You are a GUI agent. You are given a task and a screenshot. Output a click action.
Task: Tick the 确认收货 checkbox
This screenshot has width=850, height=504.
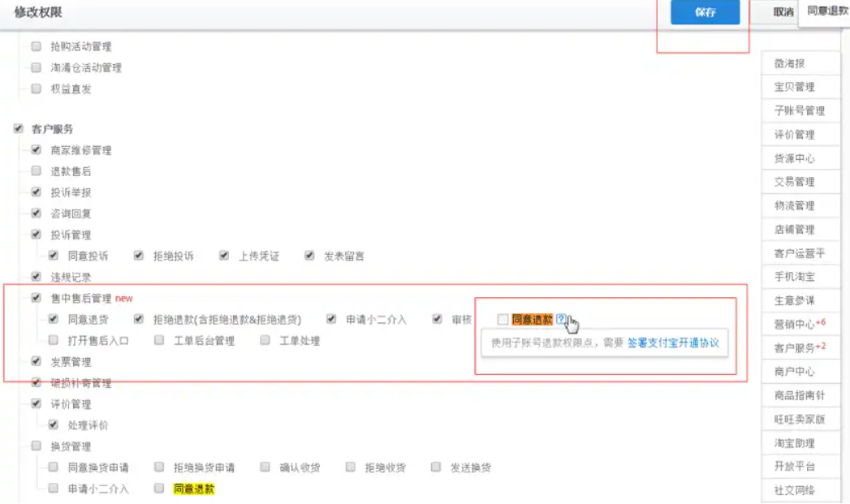click(265, 467)
